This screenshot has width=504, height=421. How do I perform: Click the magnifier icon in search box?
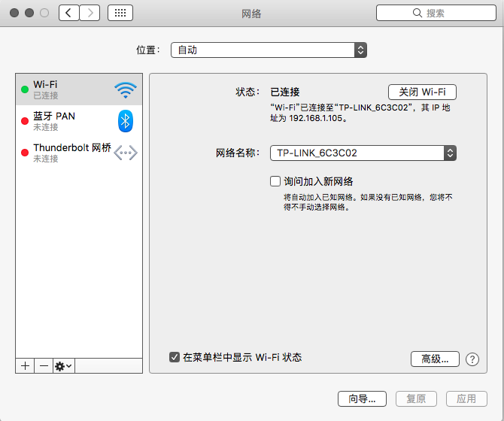(417, 13)
